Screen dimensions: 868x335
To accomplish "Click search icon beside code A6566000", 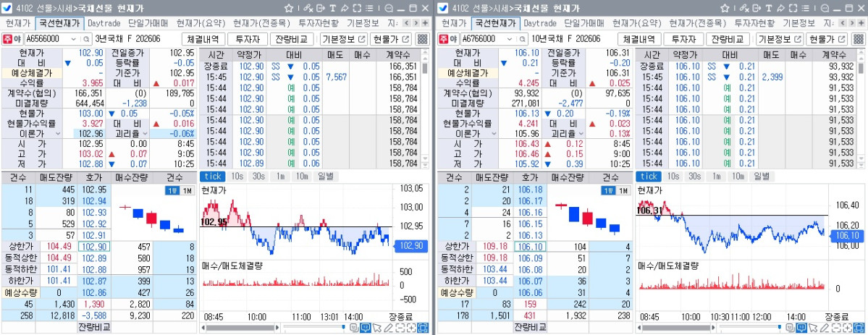I will 86,39.
